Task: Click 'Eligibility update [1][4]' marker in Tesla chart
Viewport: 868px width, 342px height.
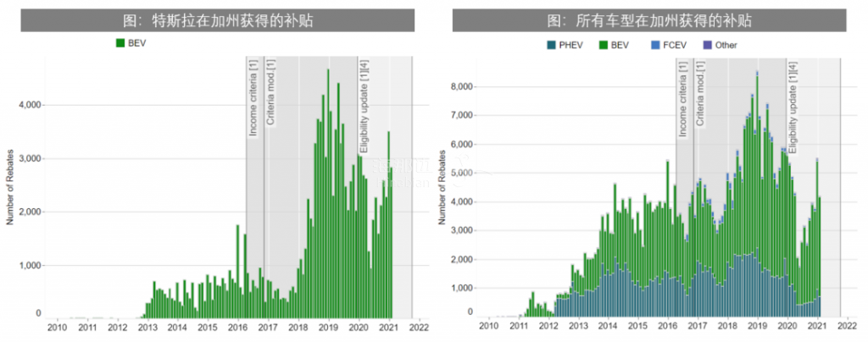Action: pyautogui.click(x=364, y=108)
